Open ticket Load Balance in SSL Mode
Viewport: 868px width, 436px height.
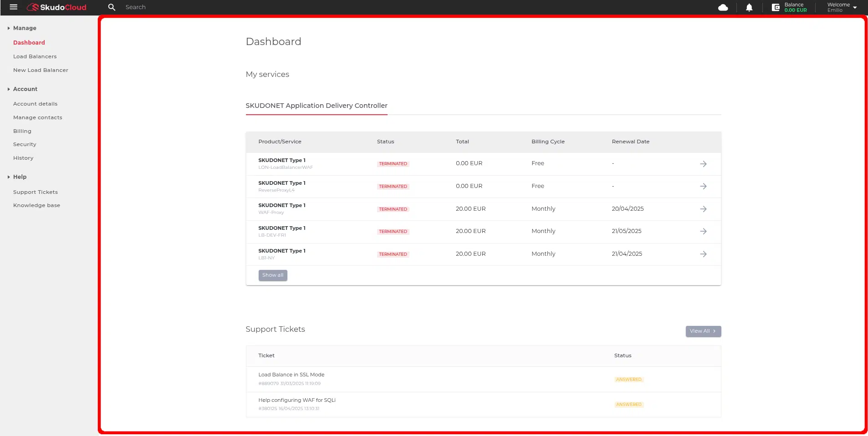(x=291, y=375)
